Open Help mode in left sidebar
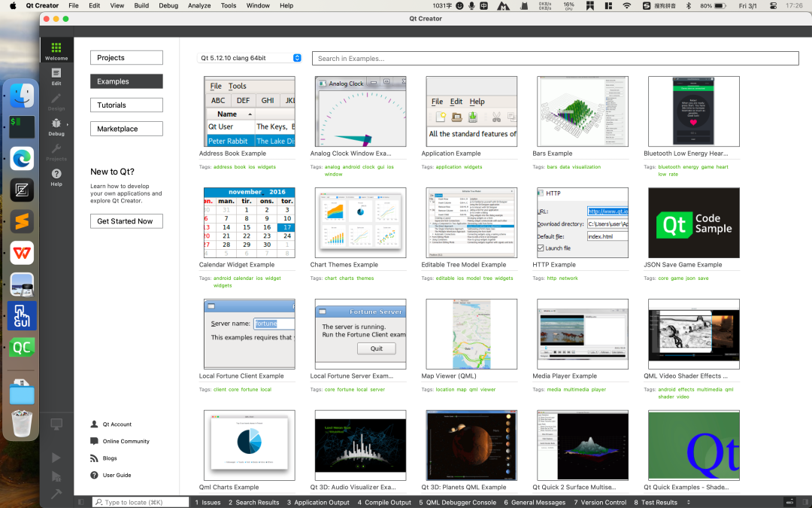The image size is (812, 508). tap(56, 177)
